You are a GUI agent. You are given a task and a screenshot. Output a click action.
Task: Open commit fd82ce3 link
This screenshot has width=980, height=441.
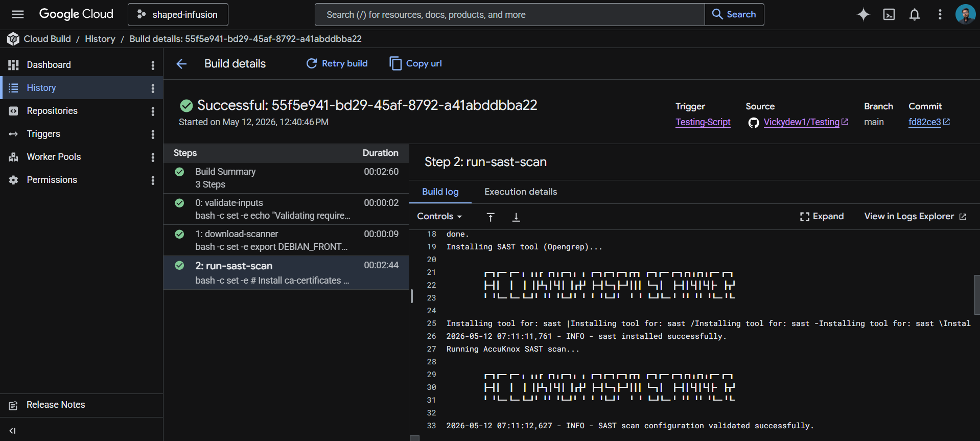(x=929, y=122)
